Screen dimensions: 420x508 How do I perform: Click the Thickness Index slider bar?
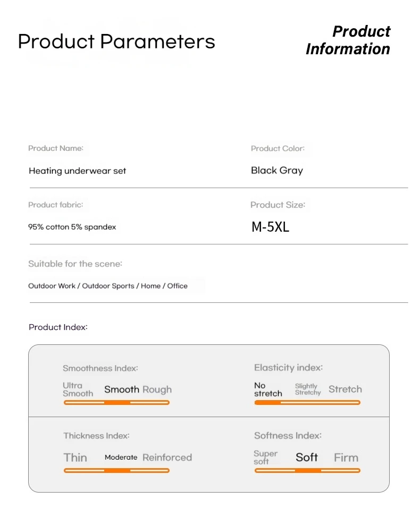[116, 470]
